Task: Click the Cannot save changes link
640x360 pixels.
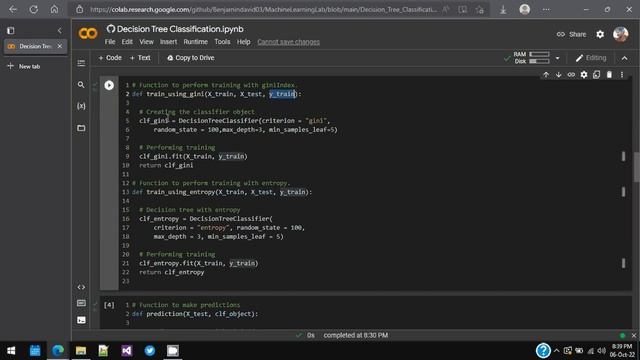Action: 289,42
